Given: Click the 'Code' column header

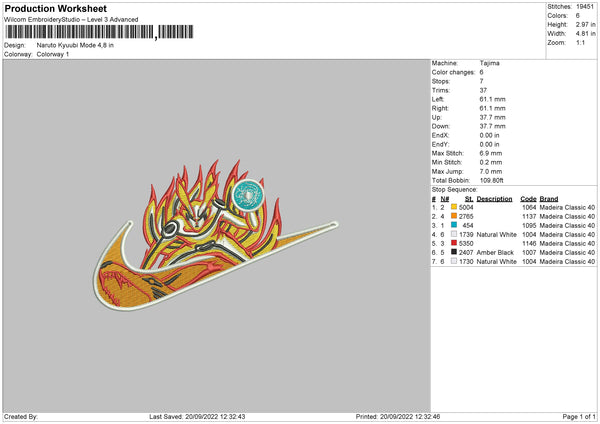Looking at the screenshot, I should click(x=528, y=199).
